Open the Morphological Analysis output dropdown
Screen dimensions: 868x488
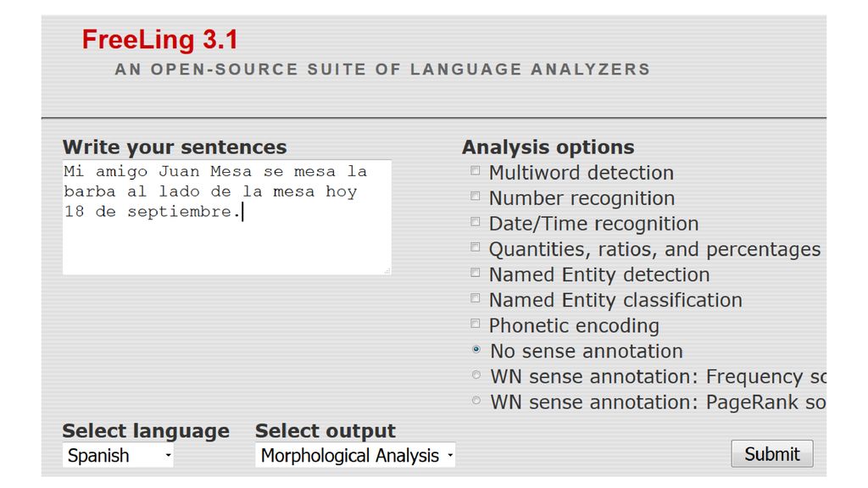pos(355,455)
